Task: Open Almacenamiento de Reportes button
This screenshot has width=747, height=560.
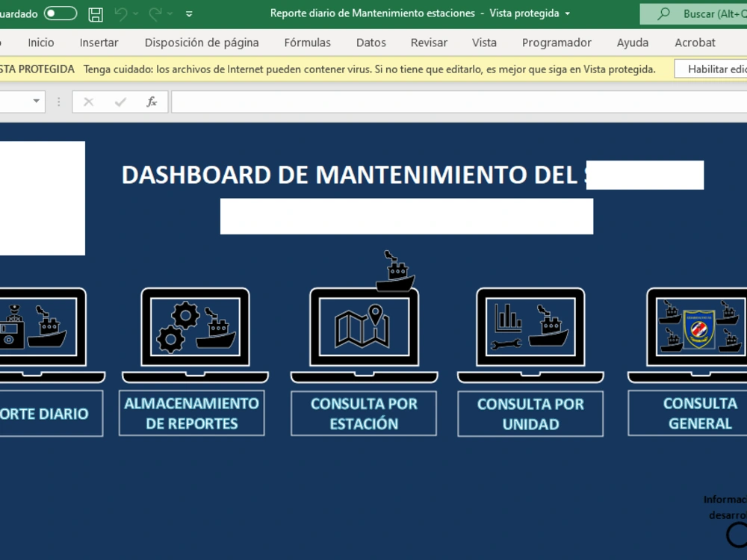Action: (x=191, y=413)
